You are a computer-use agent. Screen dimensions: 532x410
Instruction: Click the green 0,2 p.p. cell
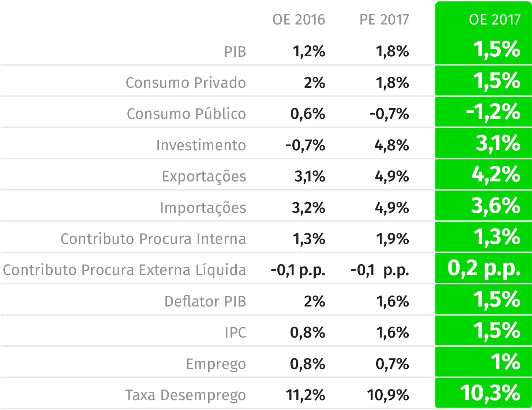(484, 268)
